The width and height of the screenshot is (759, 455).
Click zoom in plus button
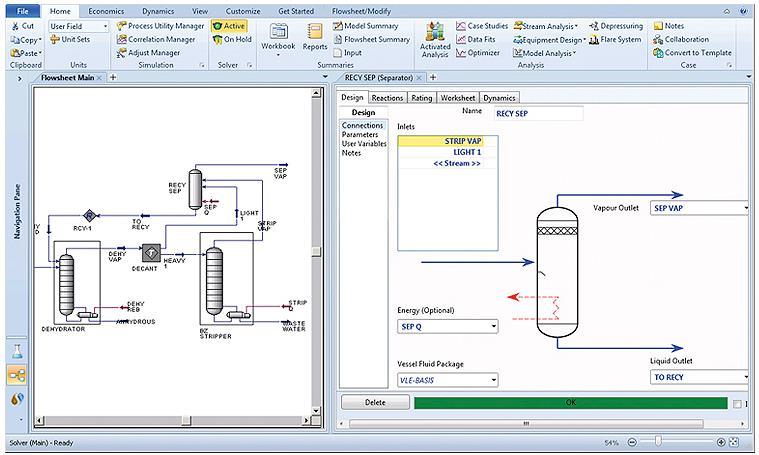(x=721, y=442)
